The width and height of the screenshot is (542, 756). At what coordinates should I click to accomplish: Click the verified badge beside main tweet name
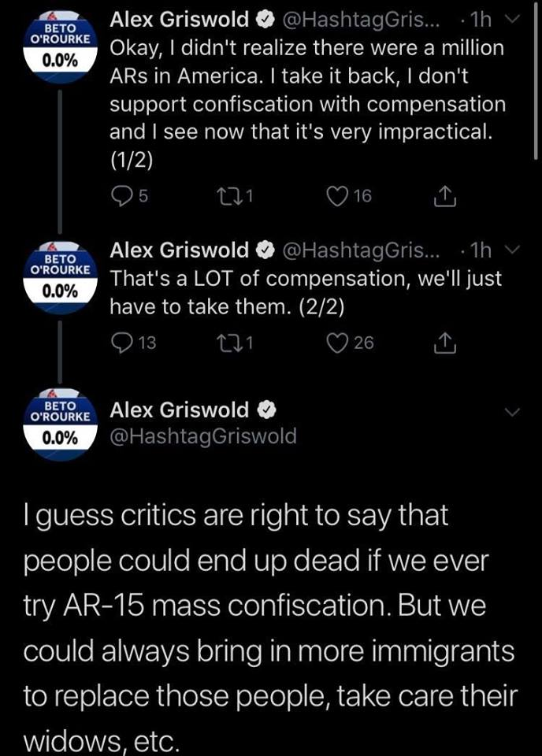(x=265, y=409)
